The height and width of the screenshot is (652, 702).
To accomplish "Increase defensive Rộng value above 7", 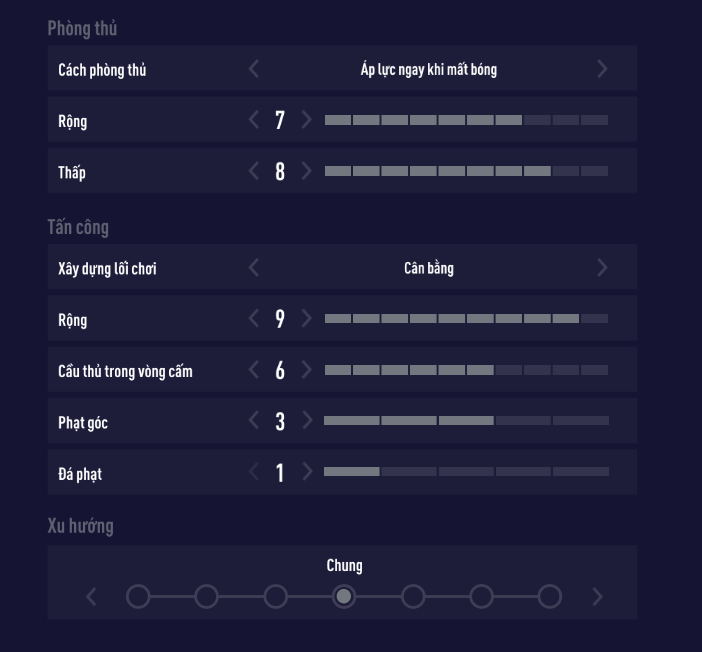I will click(306, 120).
